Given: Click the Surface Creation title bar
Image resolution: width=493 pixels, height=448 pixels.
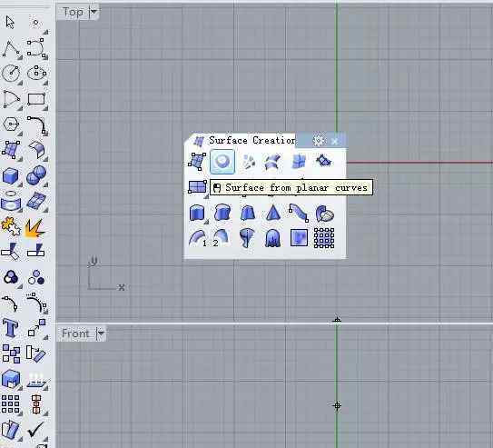Looking at the screenshot, I should [x=251, y=140].
